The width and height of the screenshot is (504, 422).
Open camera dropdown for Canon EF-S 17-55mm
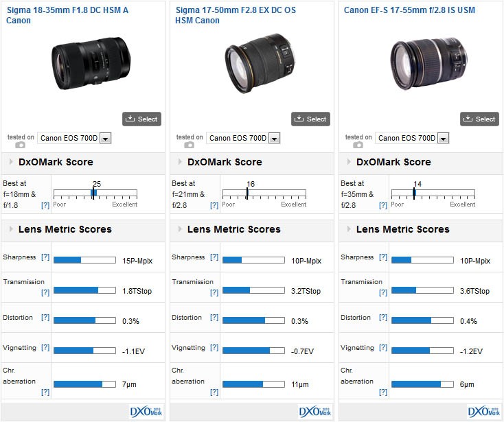coord(443,138)
